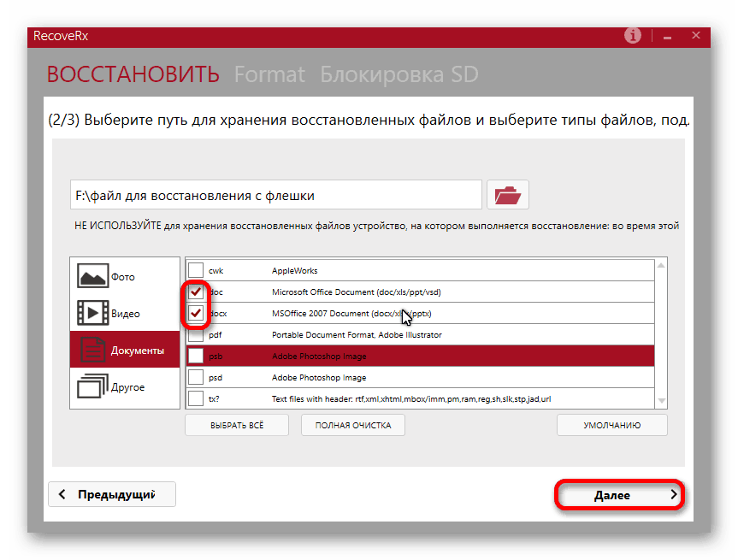Uncheck the docx MSOffice 2007 checkbox
The image size is (738, 560).
[196, 313]
